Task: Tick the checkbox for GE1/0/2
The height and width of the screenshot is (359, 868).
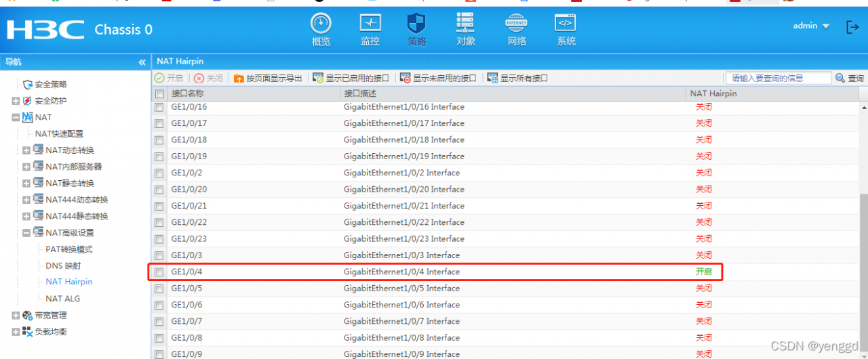Action: coord(159,173)
